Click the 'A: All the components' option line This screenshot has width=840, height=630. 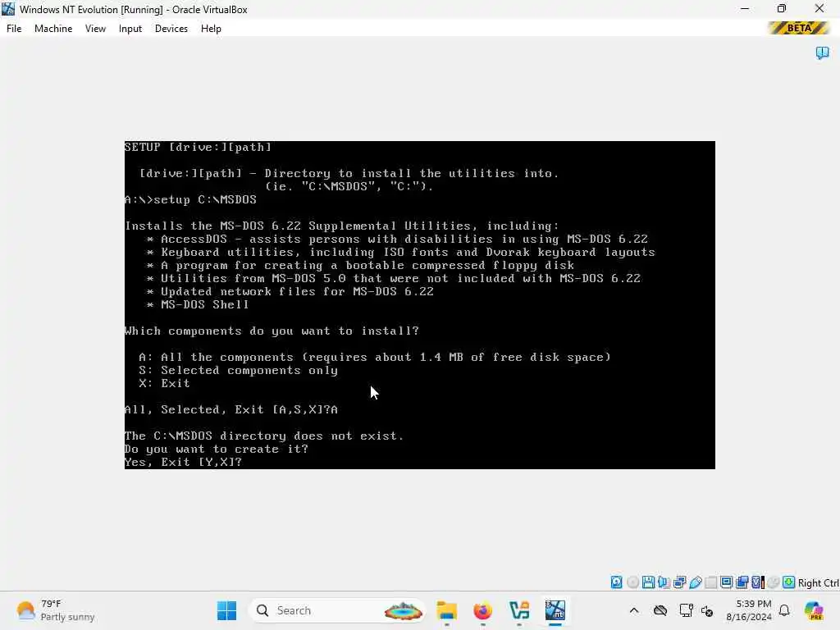tap(374, 357)
